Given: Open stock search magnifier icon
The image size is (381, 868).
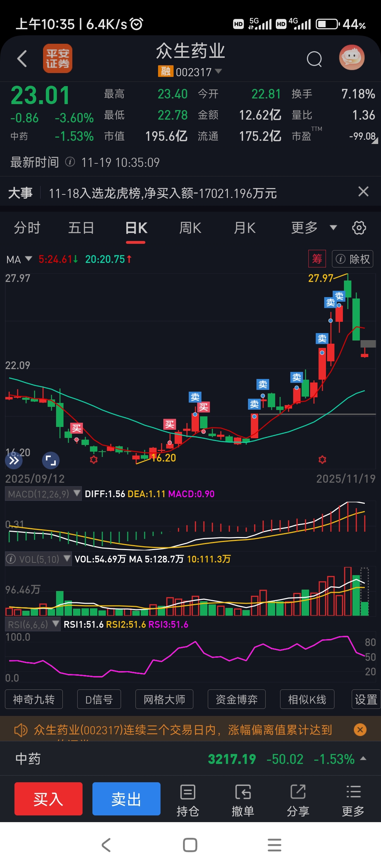Looking at the screenshot, I should pos(314,59).
